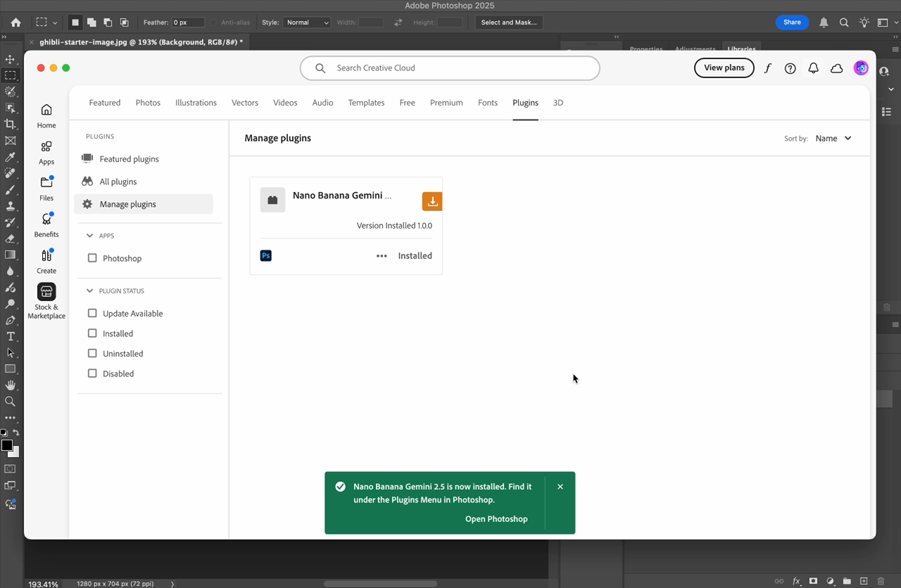
Task: Check the Photoshop filter checkbox
Action: click(92, 258)
